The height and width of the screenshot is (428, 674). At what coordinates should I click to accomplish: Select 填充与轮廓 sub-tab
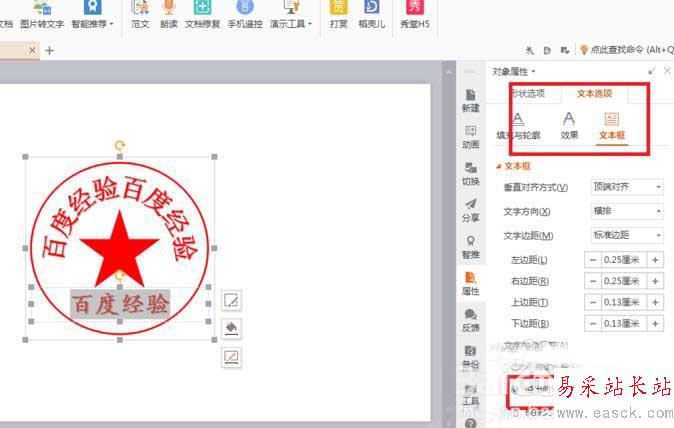tap(518, 126)
